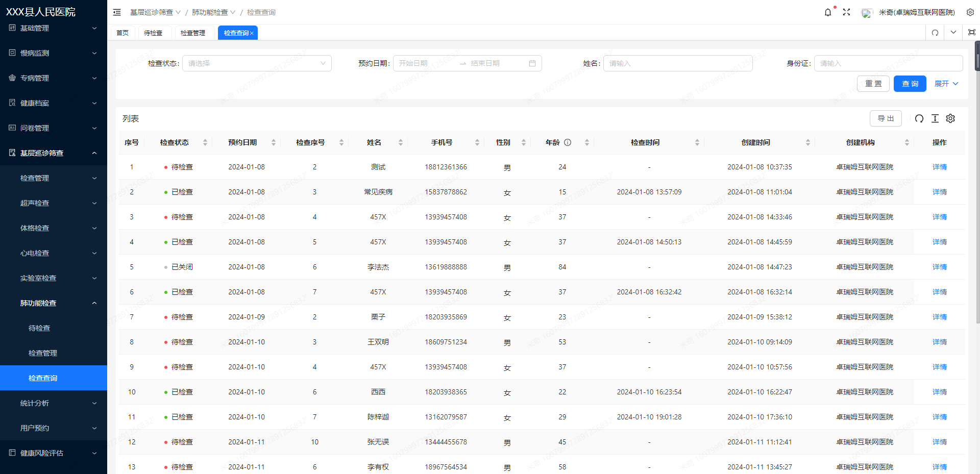Refresh the table list icon
Screen dimensions: 980x474
[x=919, y=118]
